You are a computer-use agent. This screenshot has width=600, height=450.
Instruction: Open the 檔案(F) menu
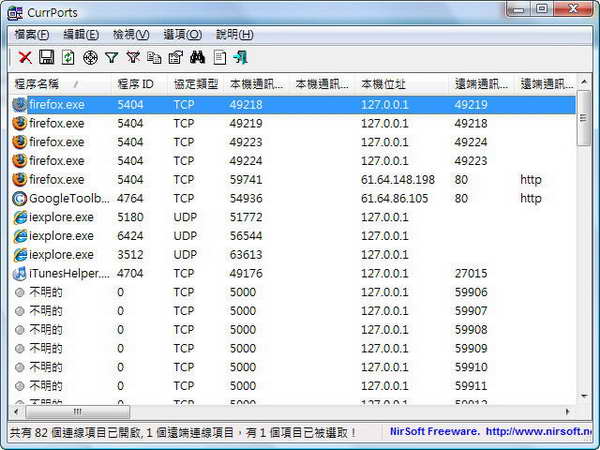32,34
